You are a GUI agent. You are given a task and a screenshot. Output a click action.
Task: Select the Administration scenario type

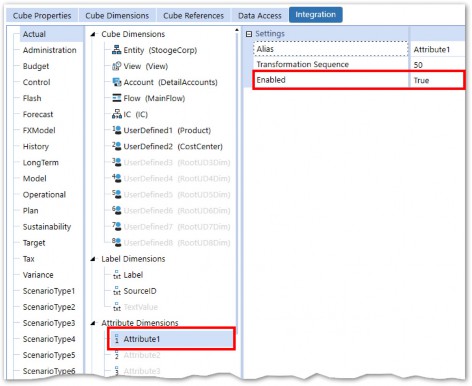click(50, 50)
